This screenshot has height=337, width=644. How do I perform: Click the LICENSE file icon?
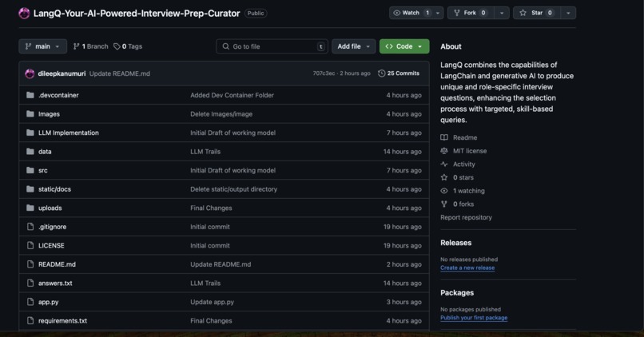pos(30,245)
